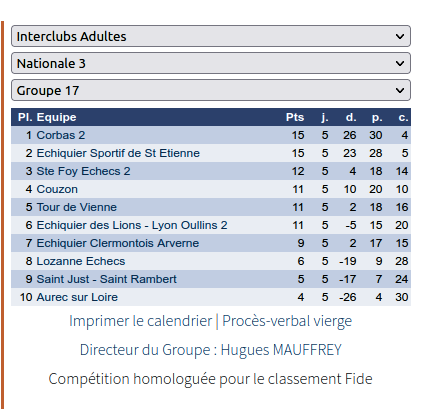The height and width of the screenshot is (409, 425).
Task: Open the Groupe 17 group selector
Action: click(x=211, y=90)
